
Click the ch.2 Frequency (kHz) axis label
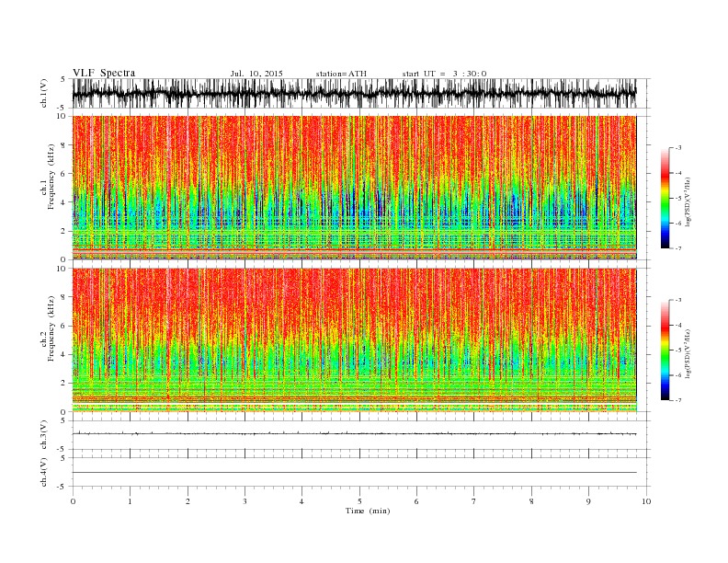48,328
